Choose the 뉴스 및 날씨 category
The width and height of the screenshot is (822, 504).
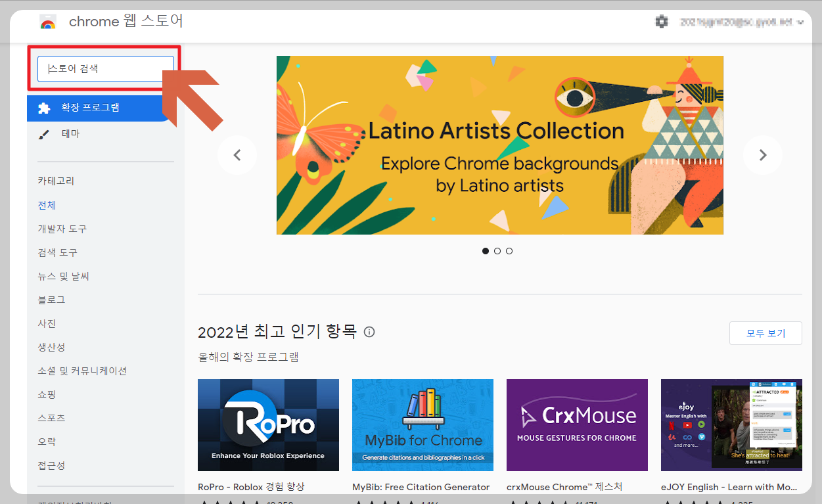63,276
